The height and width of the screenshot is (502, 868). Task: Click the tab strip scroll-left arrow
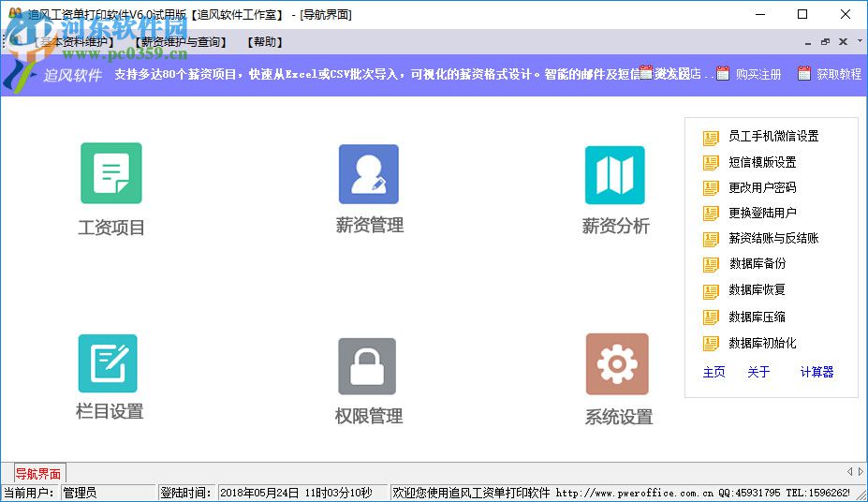coord(849,471)
